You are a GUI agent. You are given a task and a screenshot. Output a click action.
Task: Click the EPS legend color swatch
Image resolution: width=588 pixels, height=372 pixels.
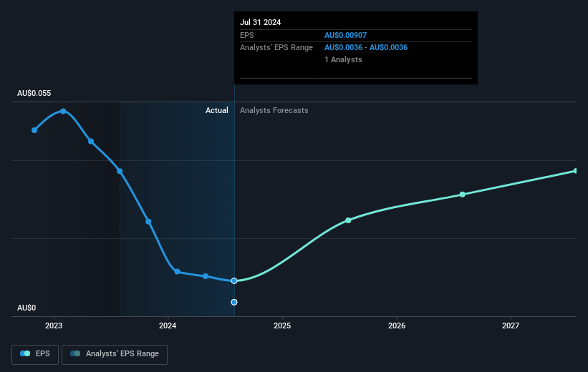25,353
